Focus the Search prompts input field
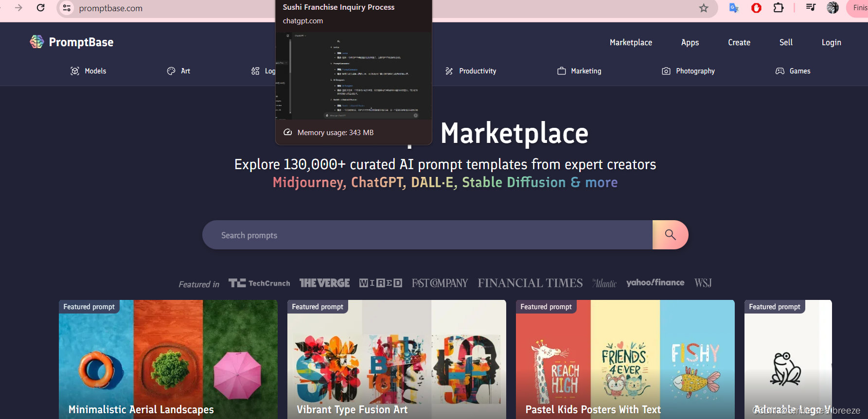Image resolution: width=868 pixels, height=419 pixels. [x=427, y=235]
